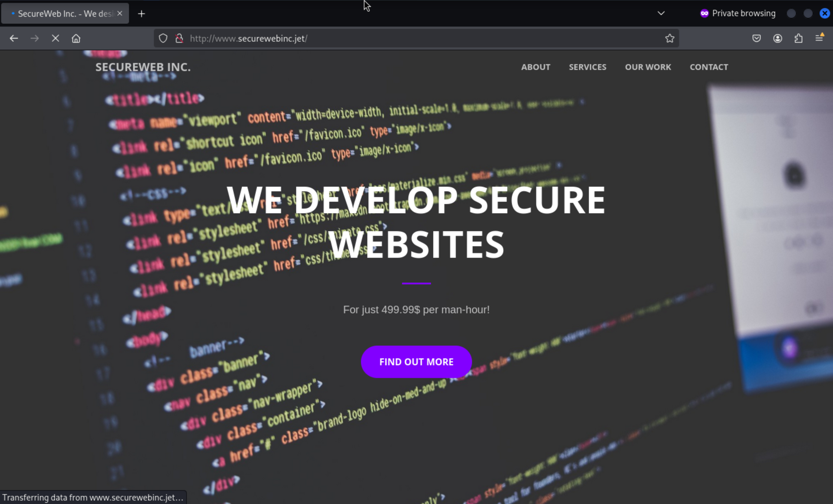Click the 'WE DEVELOP SECURE WEBSITES' heading

coord(416,222)
